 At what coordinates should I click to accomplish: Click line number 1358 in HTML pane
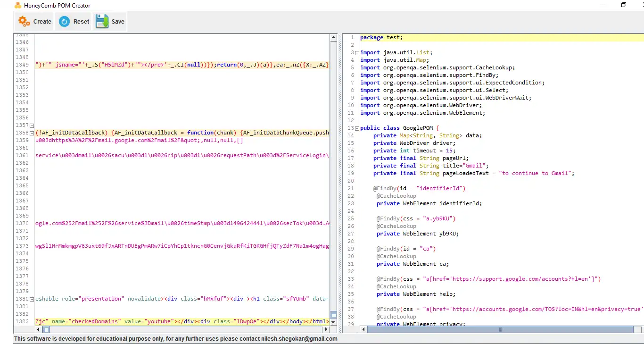pyautogui.click(x=22, y=133)
